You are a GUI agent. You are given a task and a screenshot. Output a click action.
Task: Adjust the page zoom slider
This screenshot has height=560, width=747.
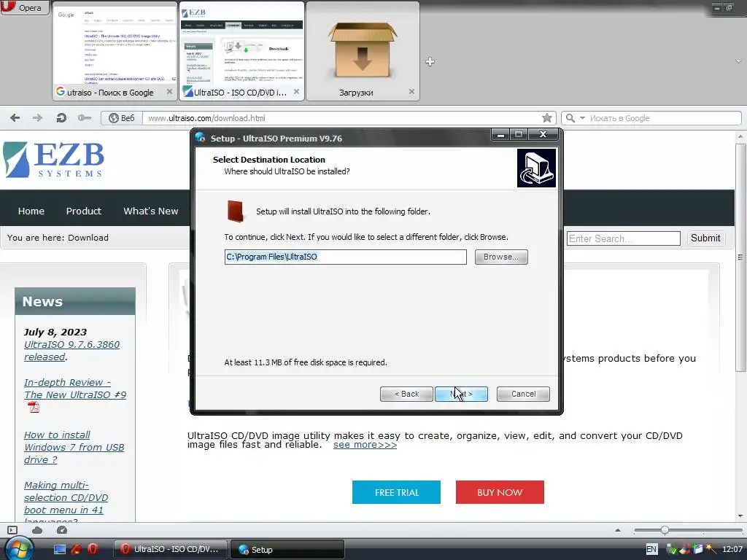click(665, 530)
